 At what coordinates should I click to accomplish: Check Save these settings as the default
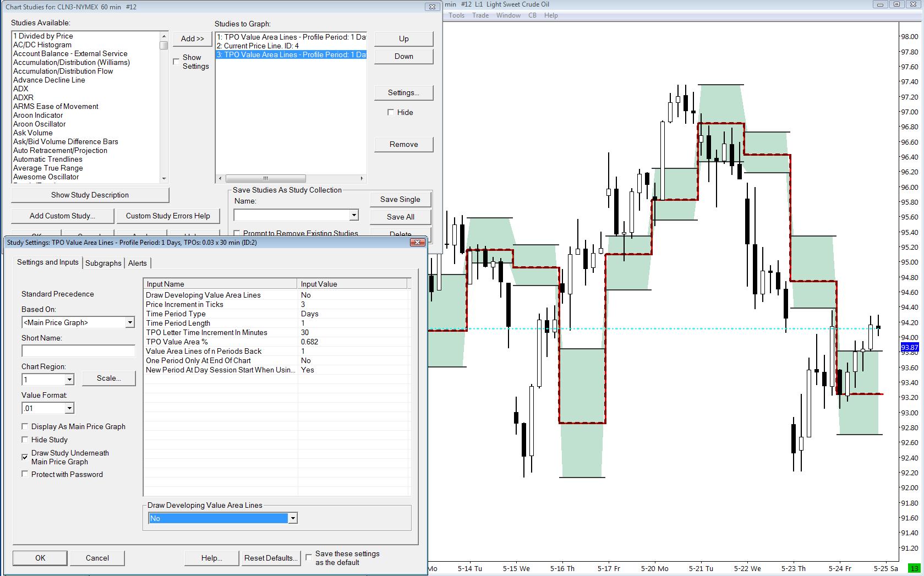309,557
